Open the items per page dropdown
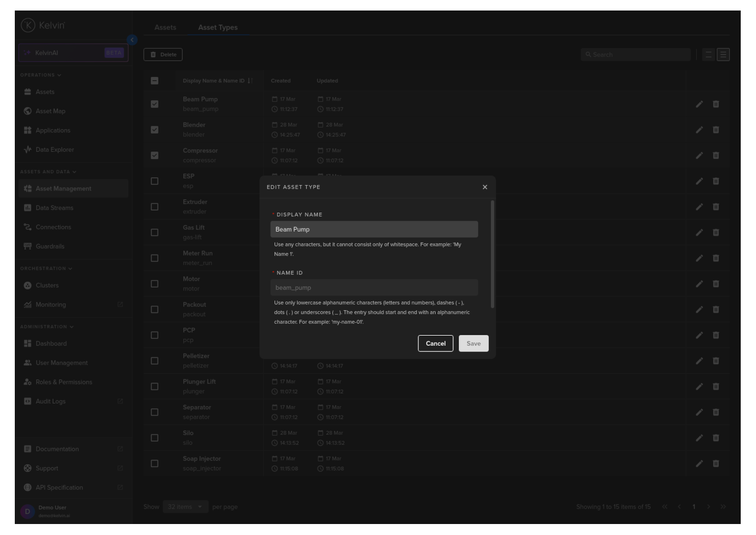756x535 pixels. (x=185, y=507)
